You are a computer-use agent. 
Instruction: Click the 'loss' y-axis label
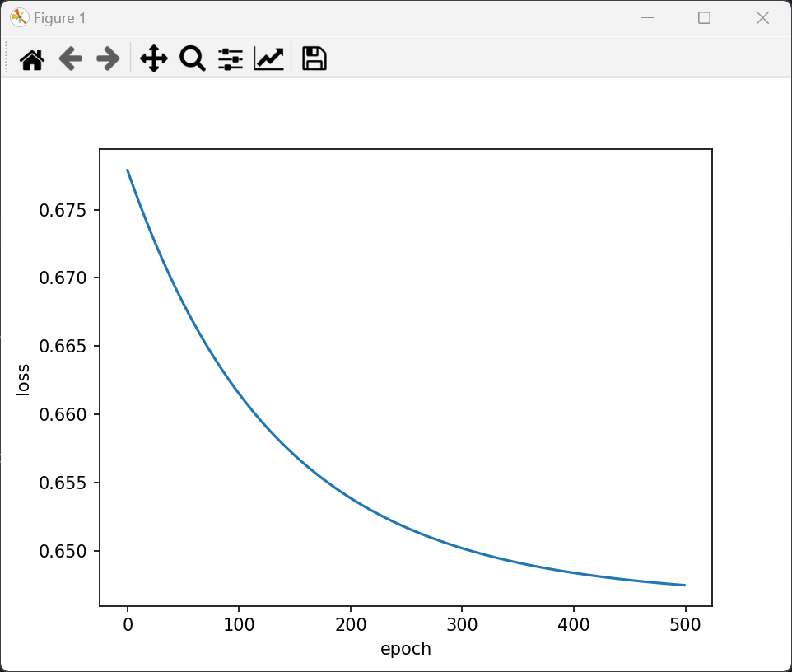[23, 380]
